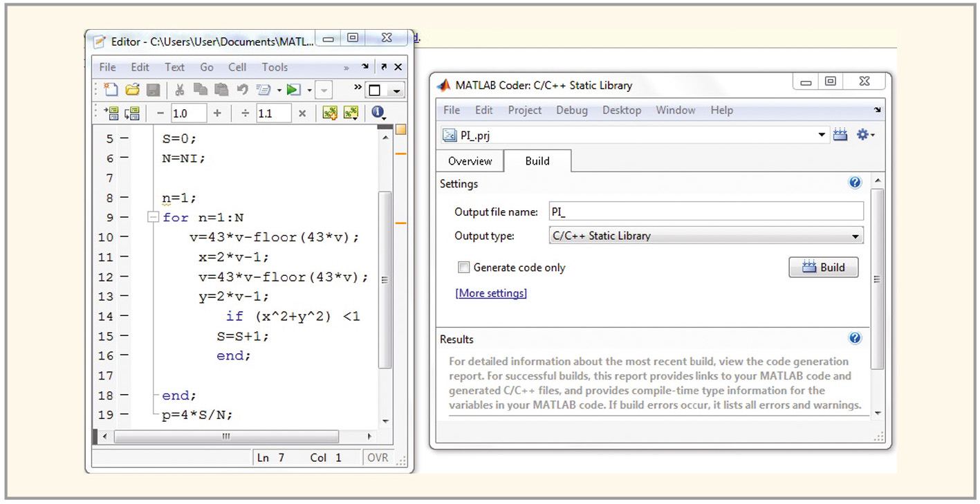The height and width of the screenshot is (504, 980).
Task: Open the gear settings dropdown menu
Action: coord(865,136)
